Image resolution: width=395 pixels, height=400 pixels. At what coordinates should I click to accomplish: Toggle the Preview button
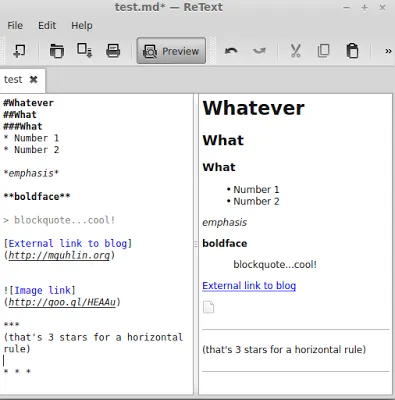171,51
